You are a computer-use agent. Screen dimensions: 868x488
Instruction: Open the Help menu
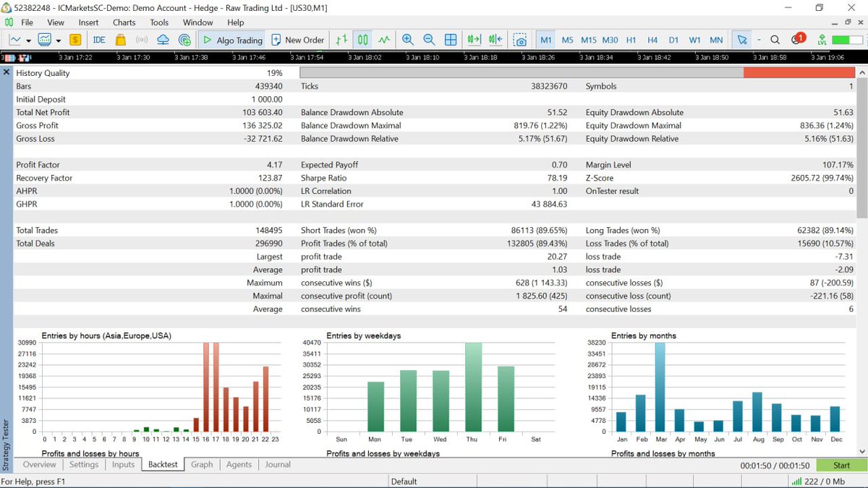(x=236, y=22)
